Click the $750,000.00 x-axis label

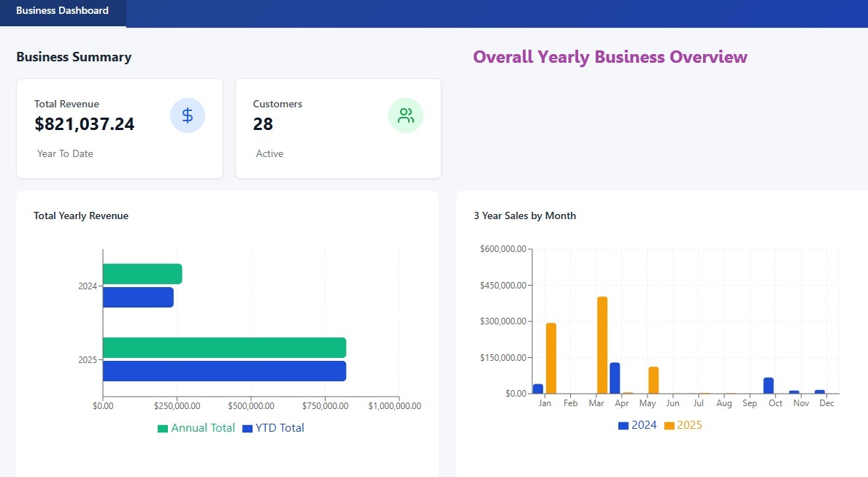pyautogui.click(x=326, y=406)
